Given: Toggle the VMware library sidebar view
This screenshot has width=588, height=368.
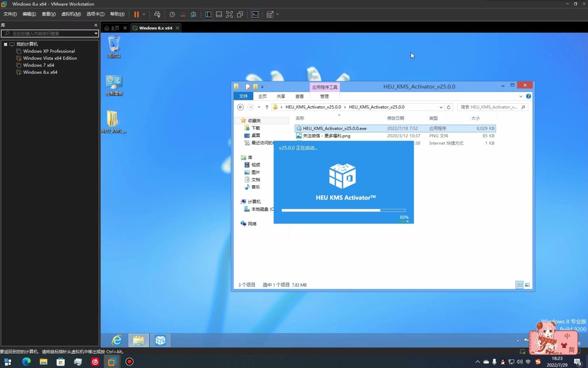Looking at the screenshot, I should pos(208,14).
